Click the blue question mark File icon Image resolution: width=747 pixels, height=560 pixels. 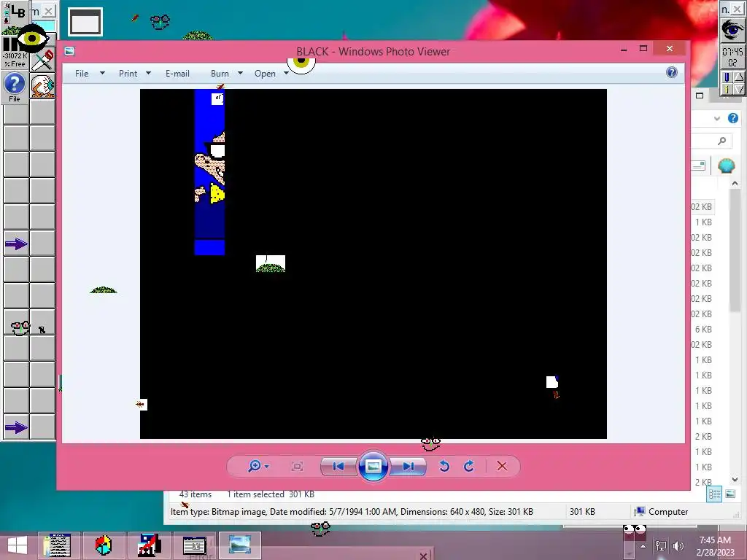pyautogui.click(x=15, y=87)
